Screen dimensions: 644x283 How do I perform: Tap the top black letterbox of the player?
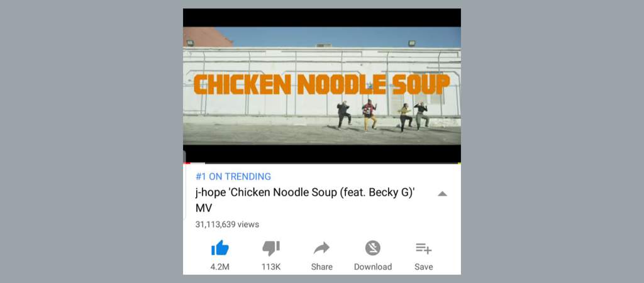(x=321, y=18)
